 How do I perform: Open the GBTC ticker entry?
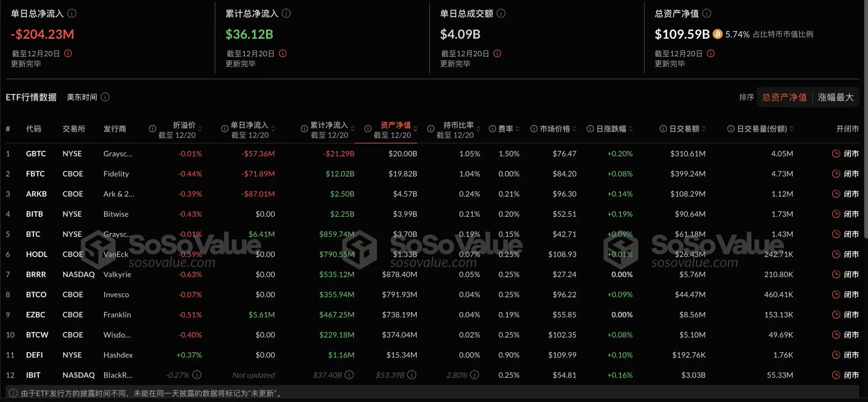(36, 153)
